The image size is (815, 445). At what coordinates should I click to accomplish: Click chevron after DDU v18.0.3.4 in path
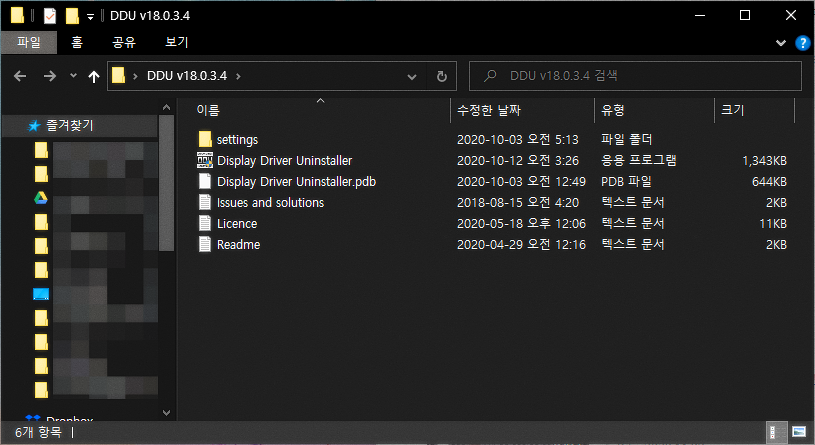coord(238,76)
